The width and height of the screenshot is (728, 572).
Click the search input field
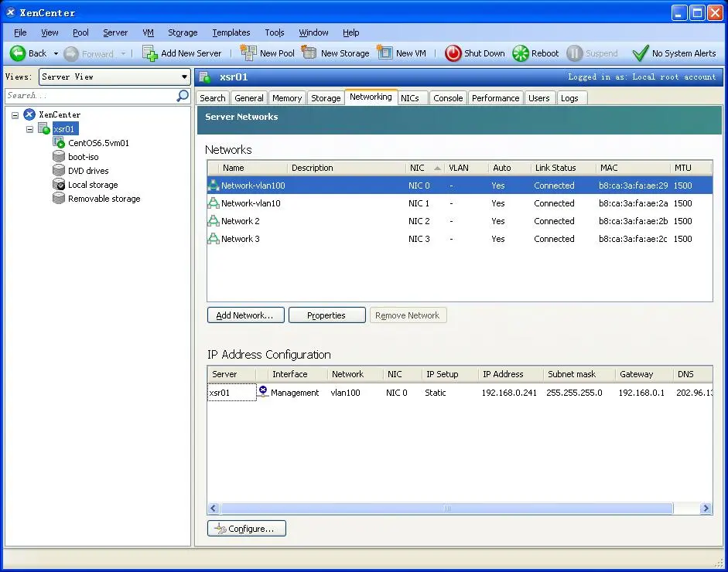(x=89, y=96)
